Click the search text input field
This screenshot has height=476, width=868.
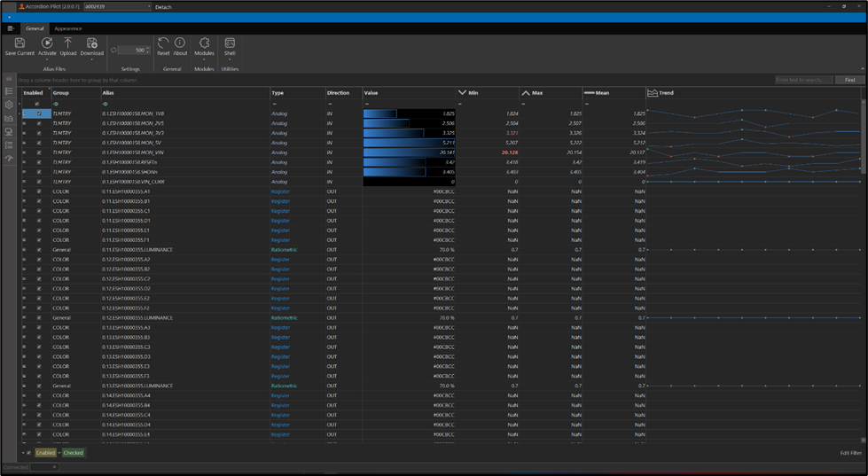[x=802, y=80]
